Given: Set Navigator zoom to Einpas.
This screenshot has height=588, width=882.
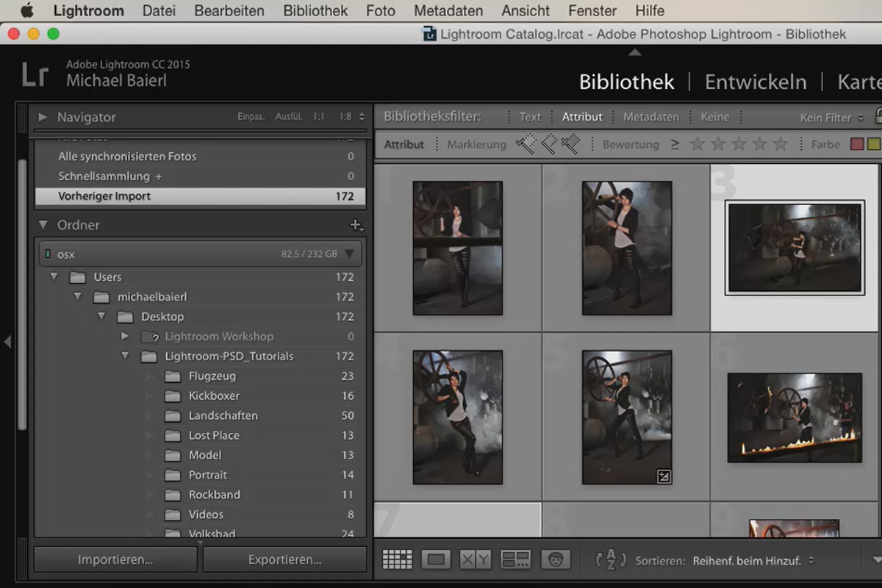Looking at the screenshot, I should (251, 117).
